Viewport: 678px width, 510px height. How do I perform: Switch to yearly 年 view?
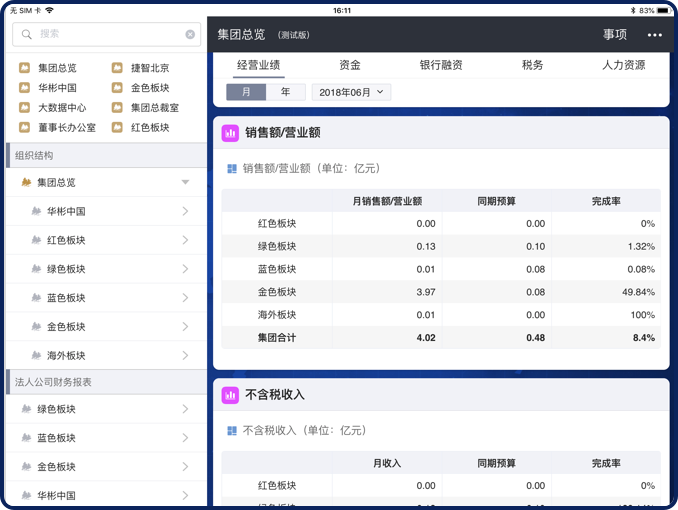coord(285,92)
